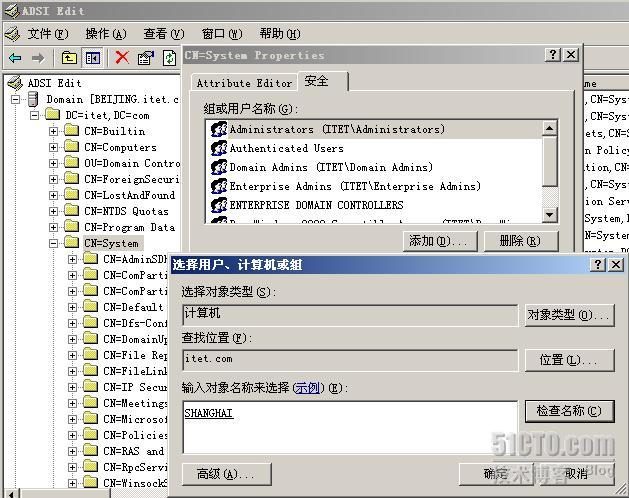Collapse the CN=System tree node
Image resolution: width=629 pixels, height=498 pixels.
point(53,243)
